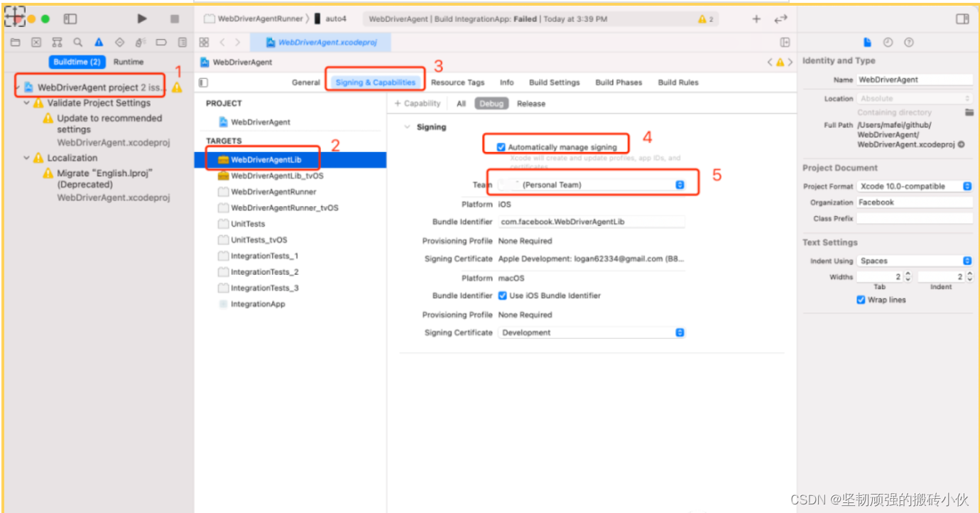Switch to the Info tab
The height and width of the screenshot is (513, 980).
click(x=506, y=82)
